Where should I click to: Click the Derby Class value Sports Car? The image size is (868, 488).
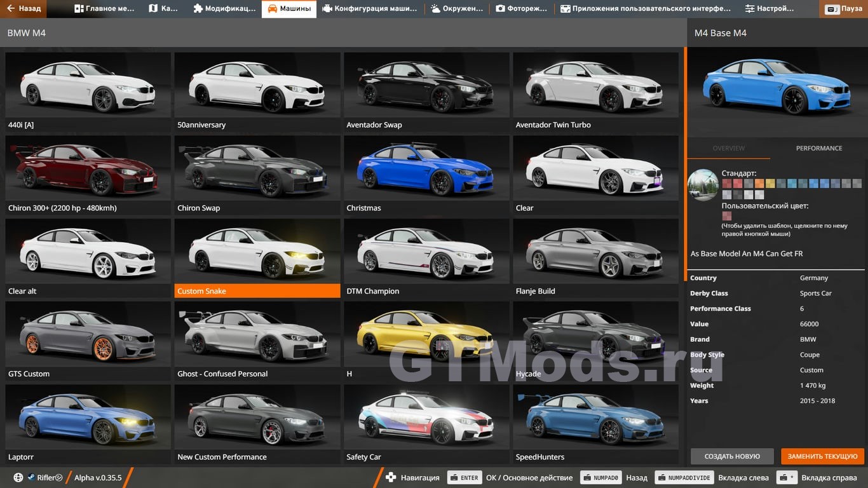816,293
